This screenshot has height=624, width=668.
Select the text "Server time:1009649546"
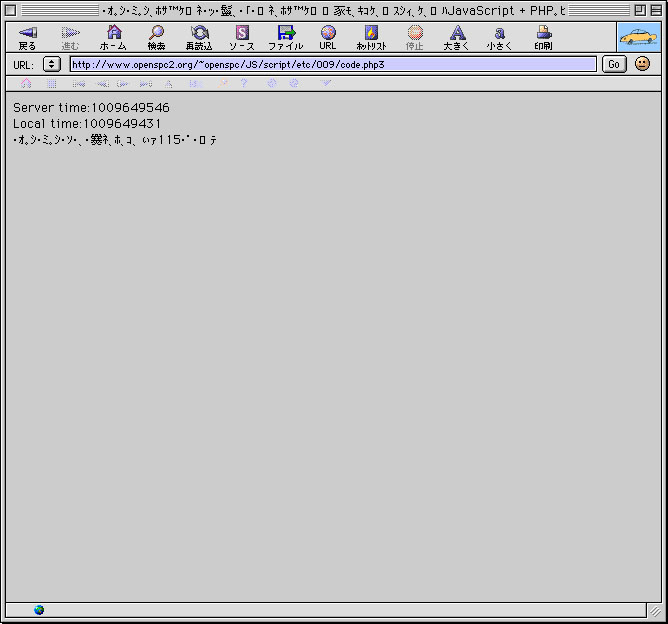(91, 107)
